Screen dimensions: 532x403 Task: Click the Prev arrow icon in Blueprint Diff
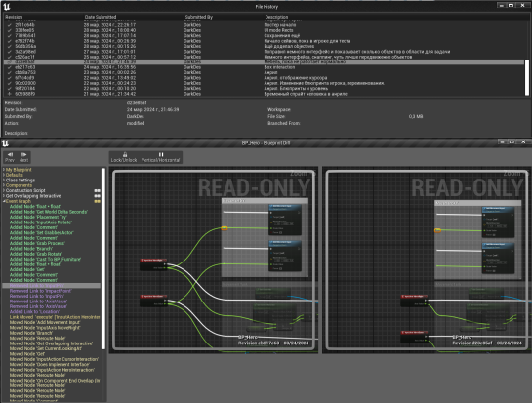[x=10, y=155]
